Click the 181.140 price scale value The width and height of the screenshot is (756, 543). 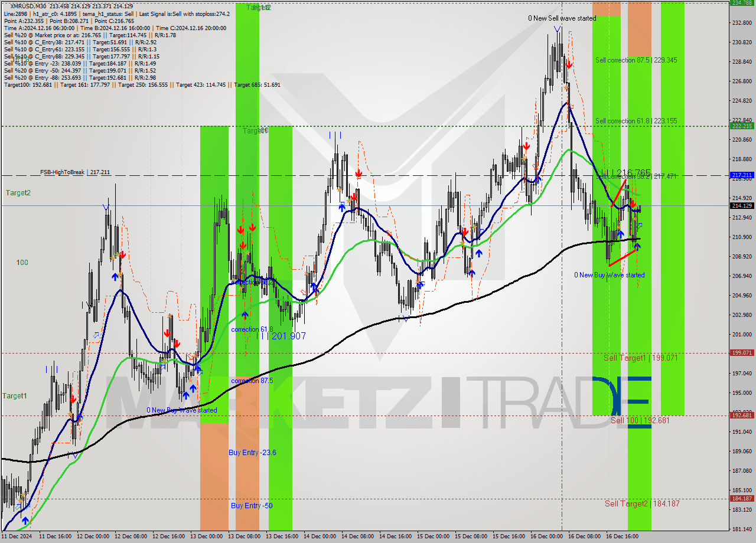(742, 529)
